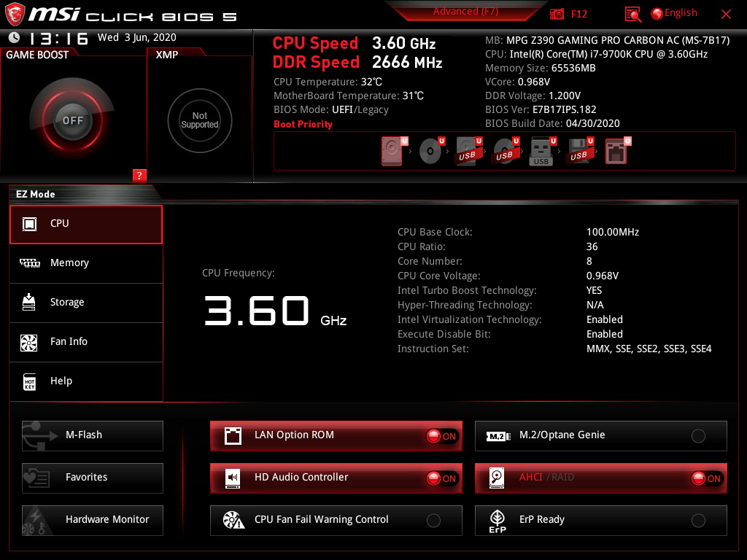Click the CPU model Intel Core i7-9700K text
Screen dimensions: 747x560
tap(608, 54)
